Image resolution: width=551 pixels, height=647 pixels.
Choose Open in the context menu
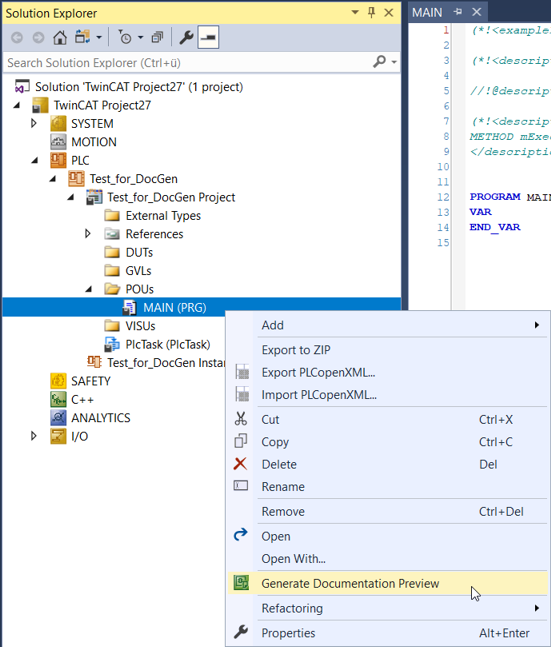(388, 536)
